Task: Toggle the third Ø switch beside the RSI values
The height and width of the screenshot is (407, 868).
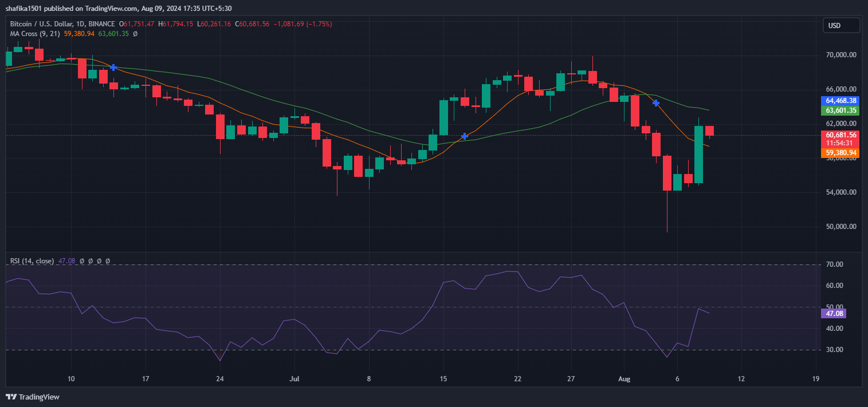Action: (x=99, y=261)
